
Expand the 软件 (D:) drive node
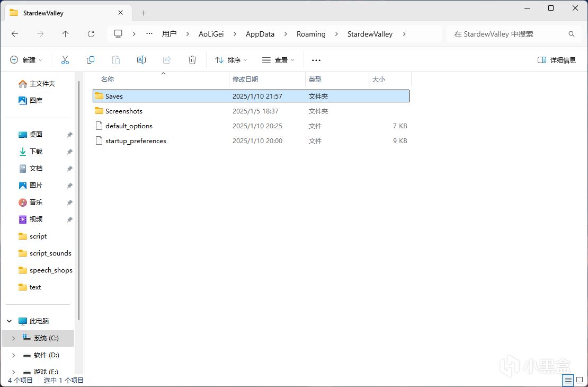(x=13, y=355)
